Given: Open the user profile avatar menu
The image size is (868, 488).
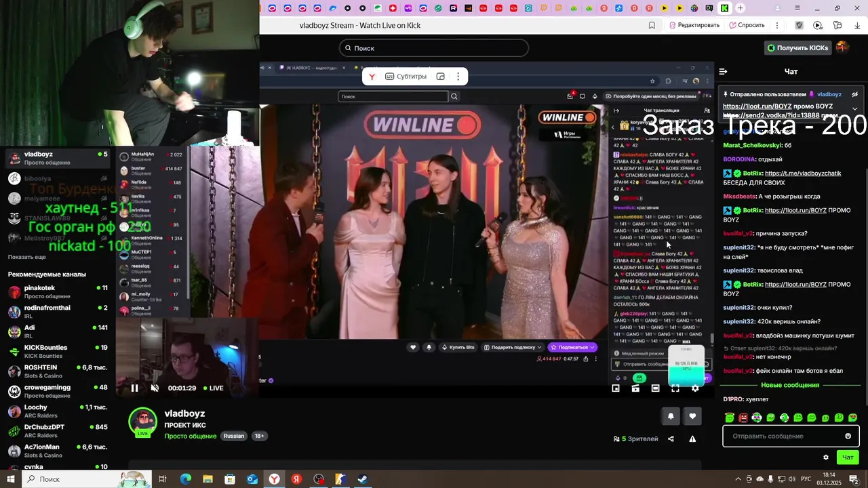Looking at the screenshot, I should pyautogui.click(x=842, y=47).
